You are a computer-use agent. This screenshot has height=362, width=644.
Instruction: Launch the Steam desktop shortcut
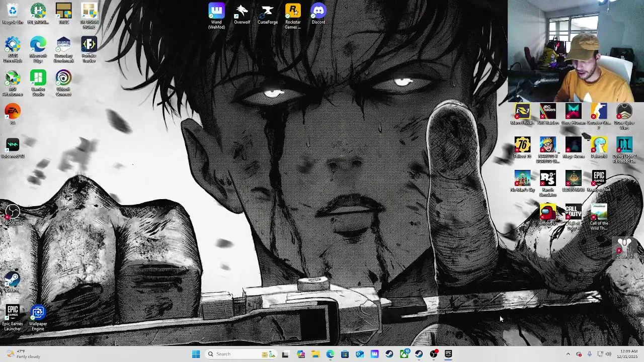[x=13, y=282]
